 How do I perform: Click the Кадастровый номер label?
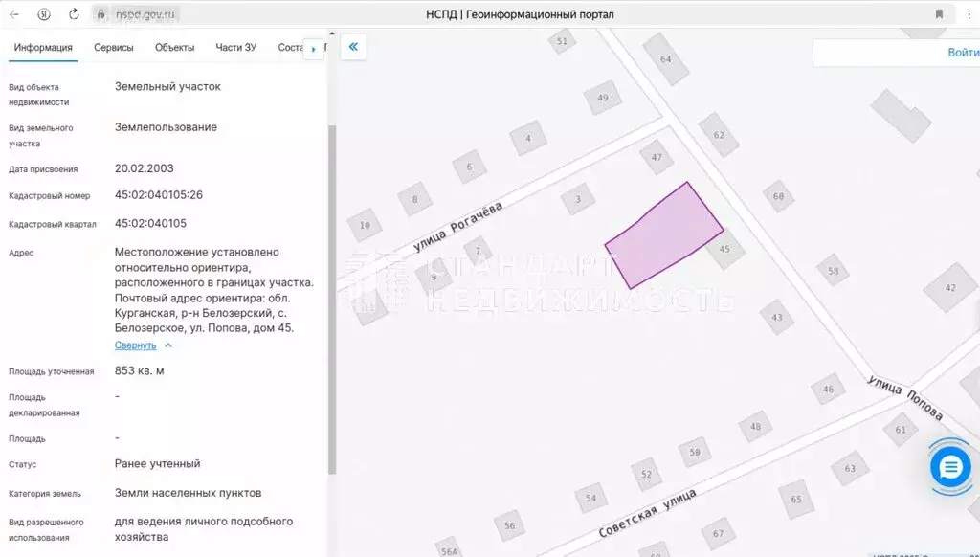[50, 195]
